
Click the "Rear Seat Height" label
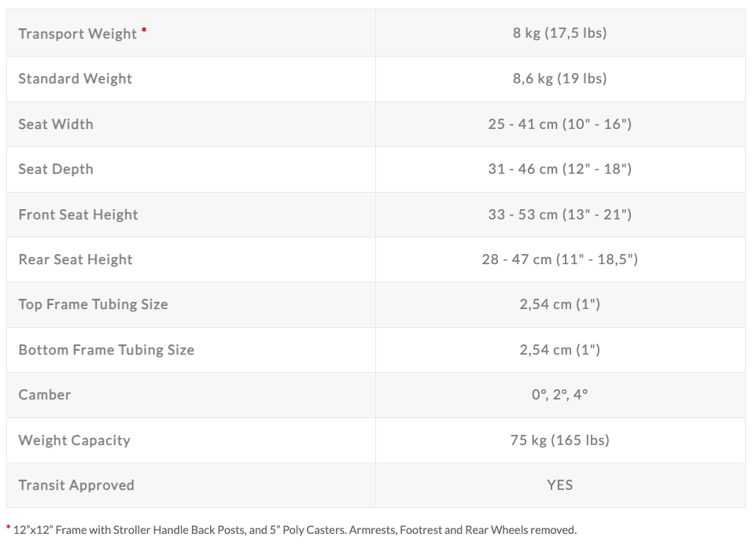[76, 259]
